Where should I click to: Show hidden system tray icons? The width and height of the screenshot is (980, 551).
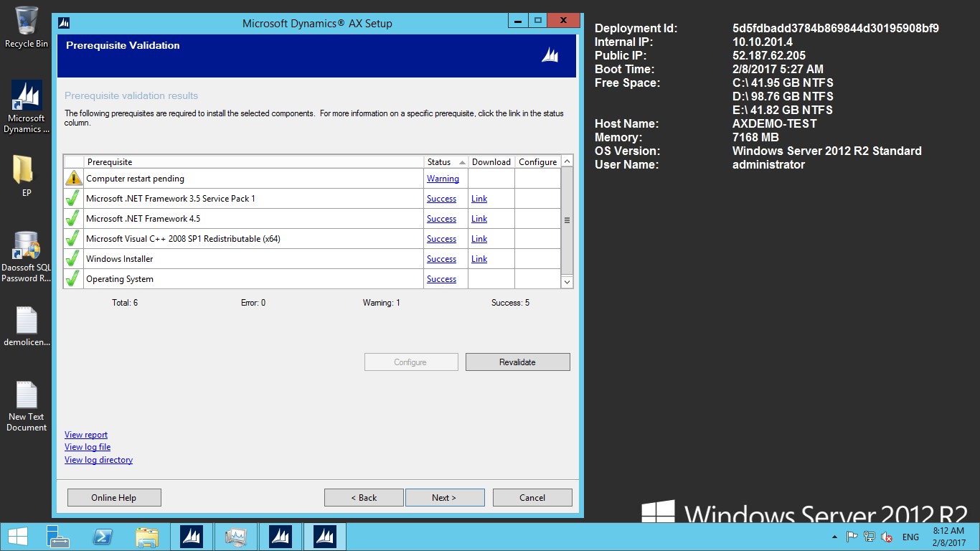pos(834,537)
